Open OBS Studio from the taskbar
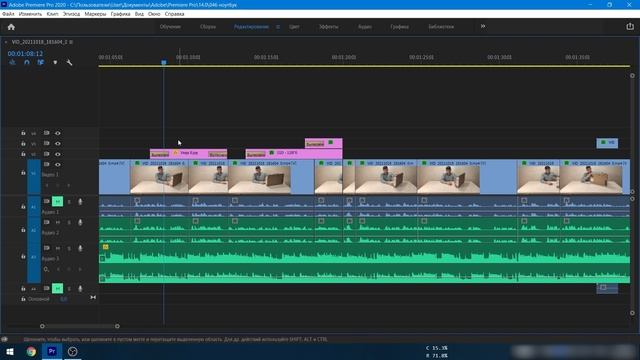Screen dimensions: 640x360 pos(73,351)
